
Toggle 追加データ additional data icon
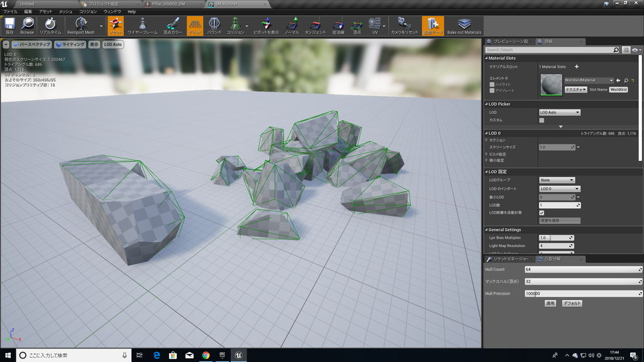tap(433, 26)
